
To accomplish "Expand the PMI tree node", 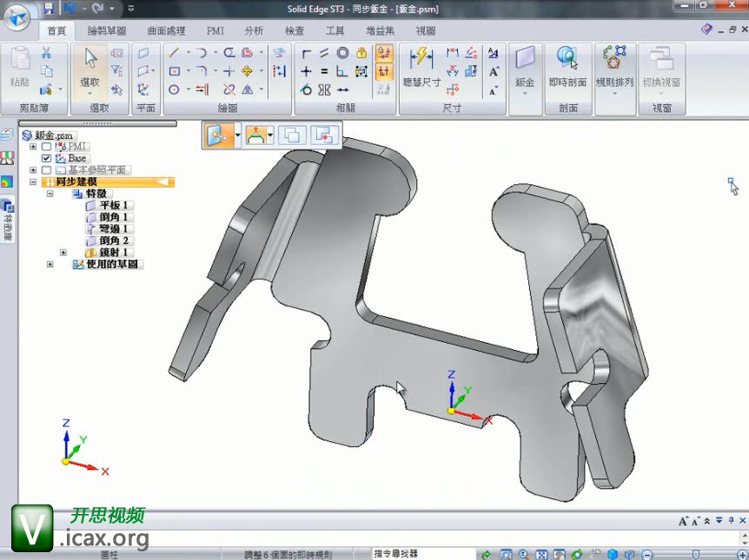I will [33, 147].
